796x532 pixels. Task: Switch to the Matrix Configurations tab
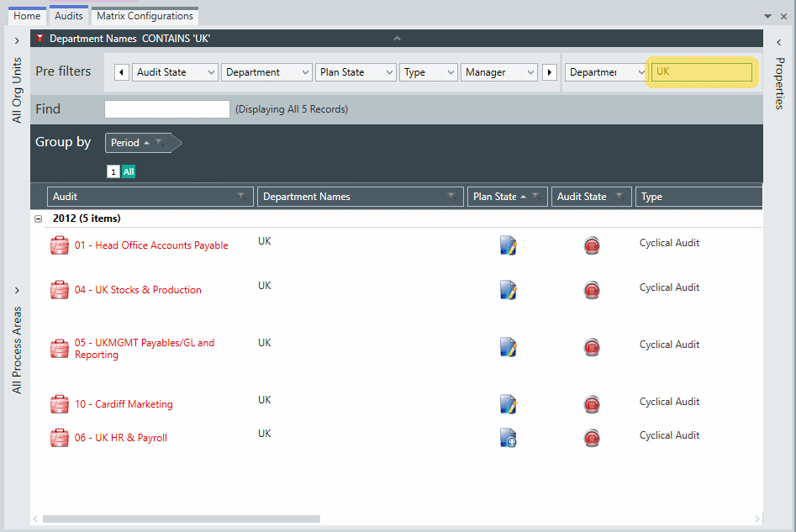coord(145,16)
